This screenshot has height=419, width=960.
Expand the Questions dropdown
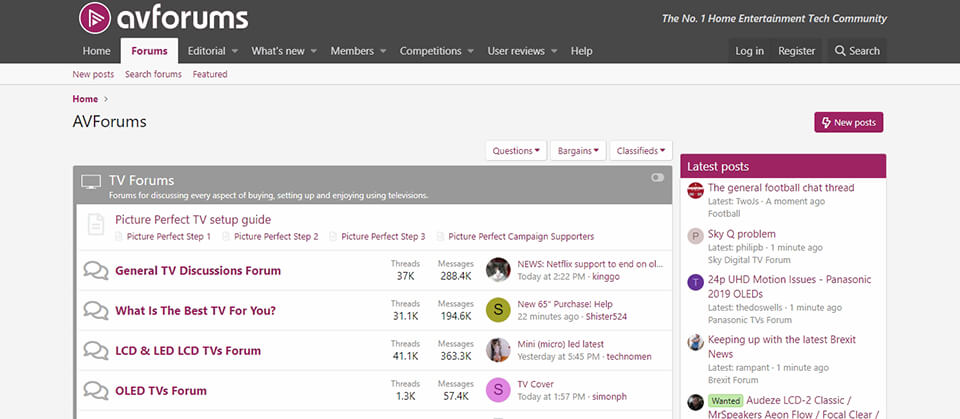(516, 150)
